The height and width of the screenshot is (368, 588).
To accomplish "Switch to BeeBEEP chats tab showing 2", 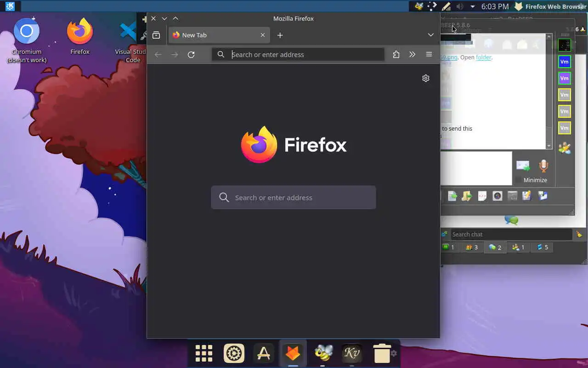I will (495, 247).
